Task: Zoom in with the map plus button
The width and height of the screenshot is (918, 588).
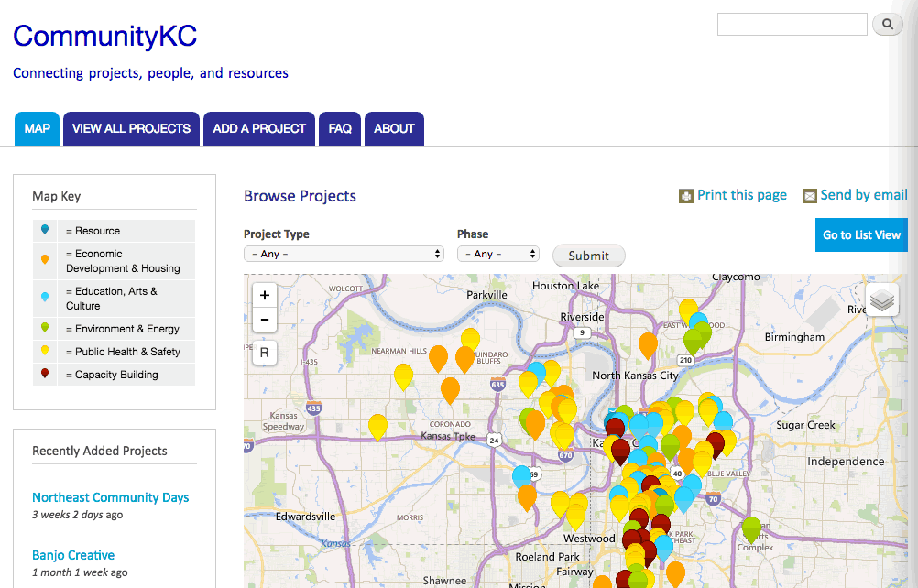Action: click(x=265, y=295)
